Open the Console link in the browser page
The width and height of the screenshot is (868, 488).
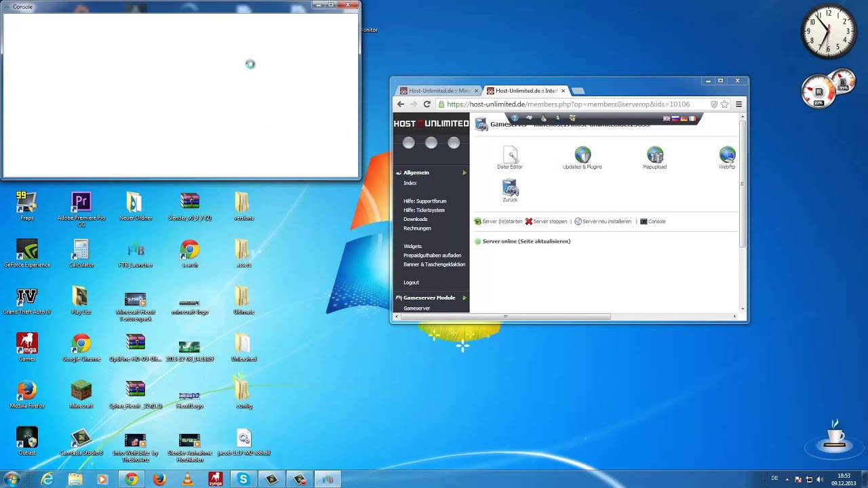pos(653,222)
